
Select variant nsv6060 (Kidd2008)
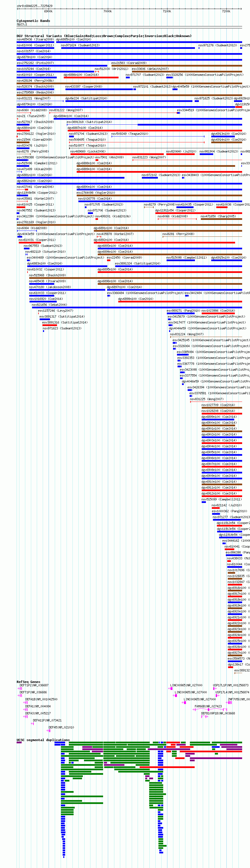pyautogui.click(x=32, y=110)
